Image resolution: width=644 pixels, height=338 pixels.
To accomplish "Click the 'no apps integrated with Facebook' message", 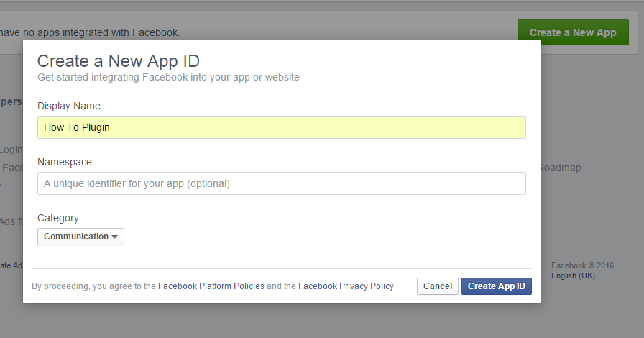I will pos(90,32).
